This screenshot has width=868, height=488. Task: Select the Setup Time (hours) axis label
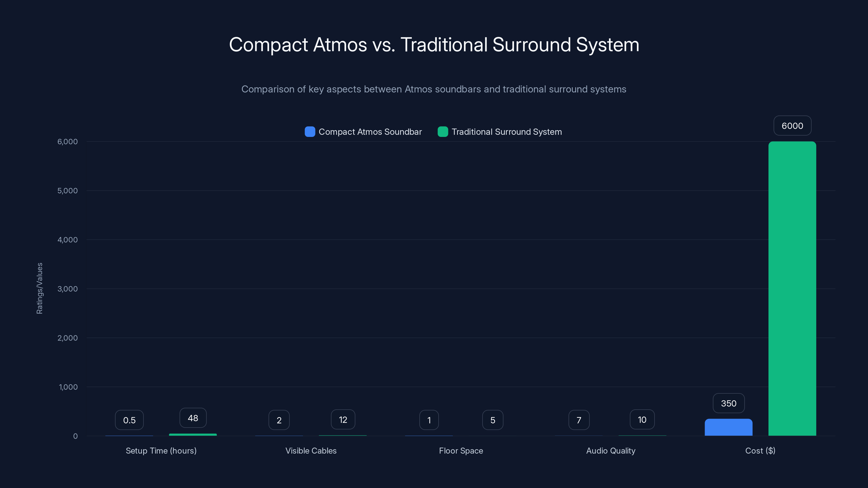click(161, 451)
